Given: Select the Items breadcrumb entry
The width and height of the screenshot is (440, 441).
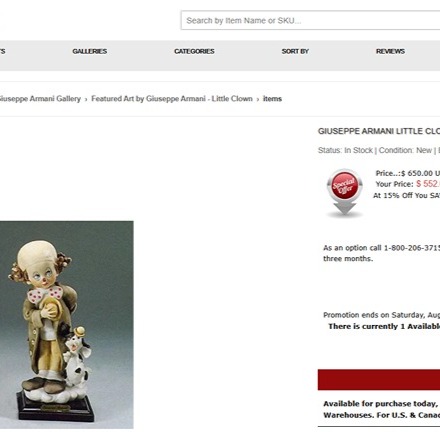Looking at the screenshot, I should (x=272, y=99).
